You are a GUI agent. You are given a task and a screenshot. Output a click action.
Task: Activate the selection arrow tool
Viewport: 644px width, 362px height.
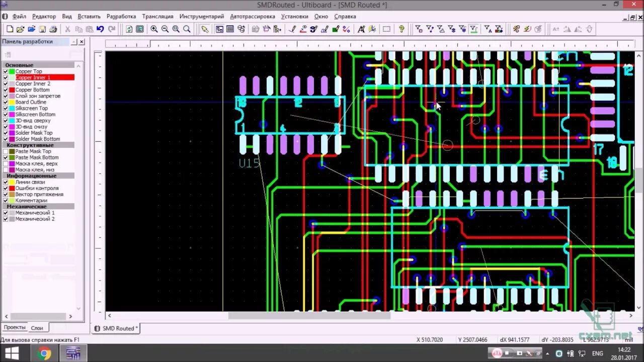tap(205, 29)
